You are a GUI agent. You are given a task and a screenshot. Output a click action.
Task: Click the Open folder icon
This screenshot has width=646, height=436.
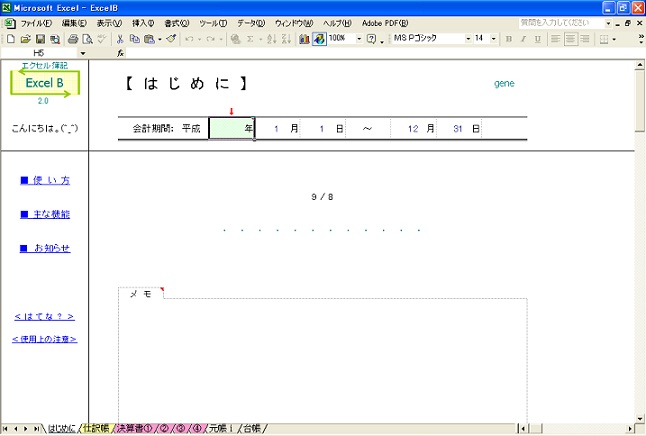coord(26,39)
